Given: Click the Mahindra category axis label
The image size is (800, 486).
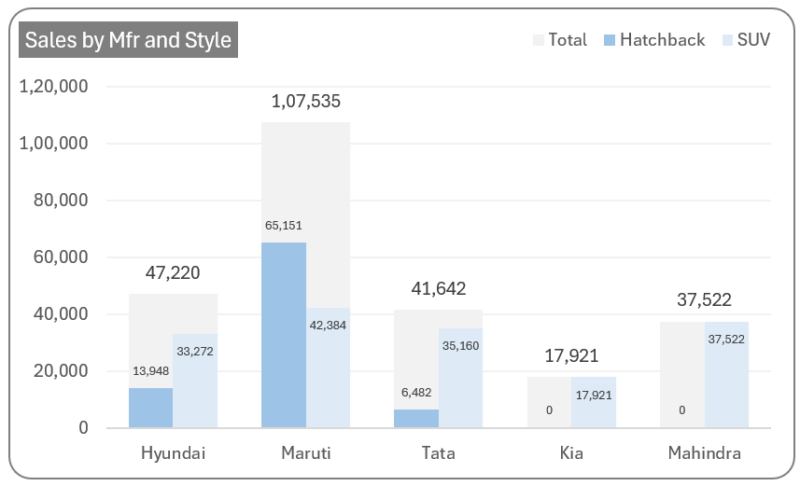Looking at the screenshot, I should (704, 454).
